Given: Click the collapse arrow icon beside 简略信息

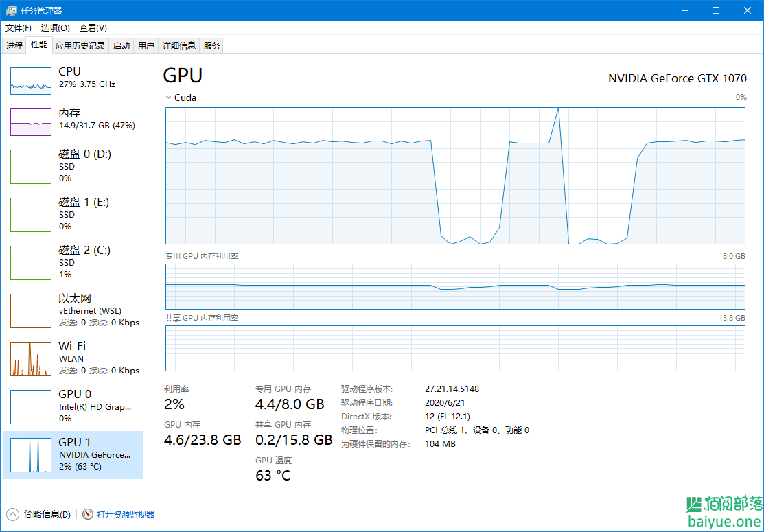Looking at the screenshot, I should [x=13, y=514].
